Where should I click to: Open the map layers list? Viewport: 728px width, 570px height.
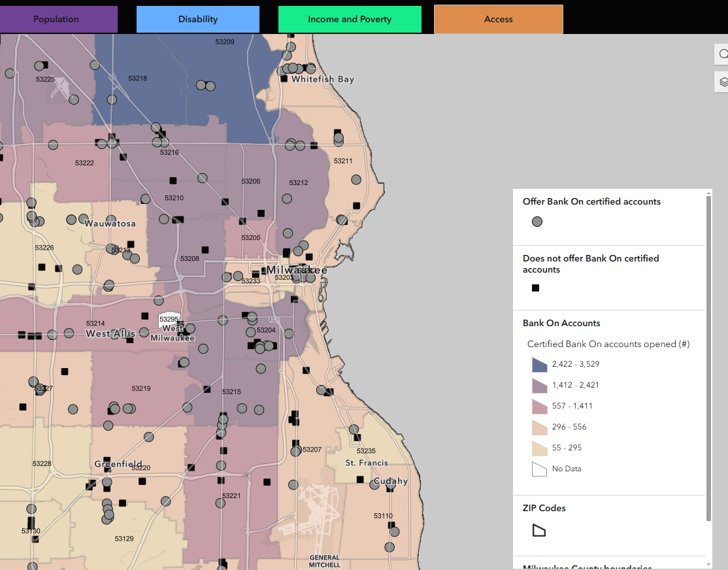click(x=722, y=82)
